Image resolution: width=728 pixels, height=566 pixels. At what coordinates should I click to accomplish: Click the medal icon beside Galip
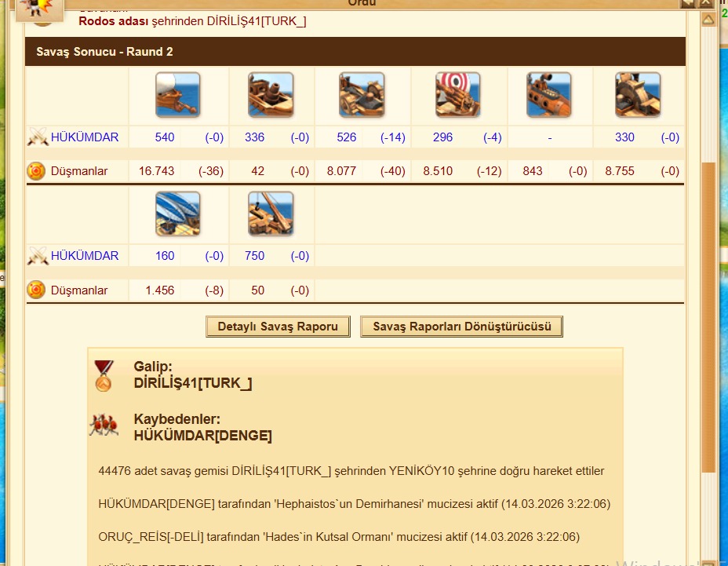pyautogui.click(x=104, y=375)
